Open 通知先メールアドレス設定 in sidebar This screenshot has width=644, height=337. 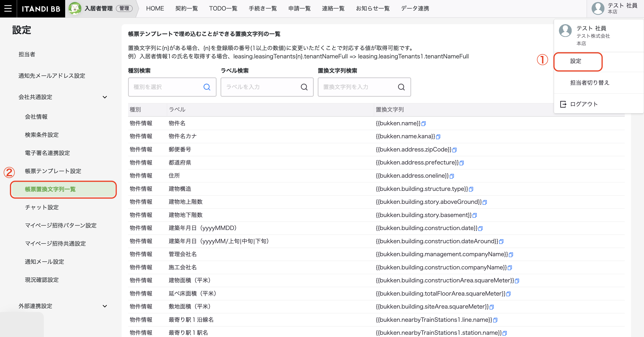click(x=52, y=76)
